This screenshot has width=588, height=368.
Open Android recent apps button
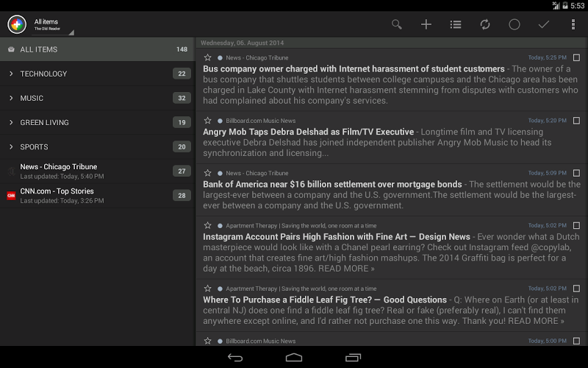(353, 358)
